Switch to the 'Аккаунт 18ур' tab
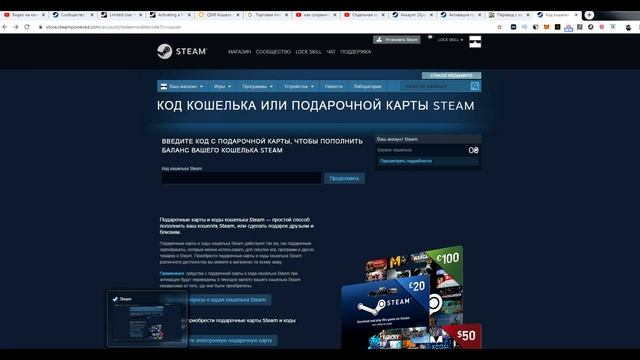 click(412, 15)
